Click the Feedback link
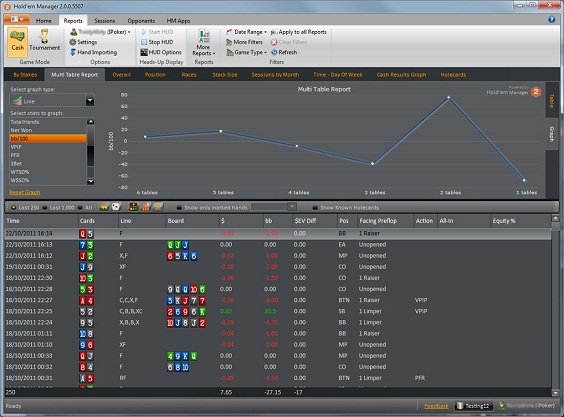The height and width of the screenshot is (417, 564). pos(436,406)
